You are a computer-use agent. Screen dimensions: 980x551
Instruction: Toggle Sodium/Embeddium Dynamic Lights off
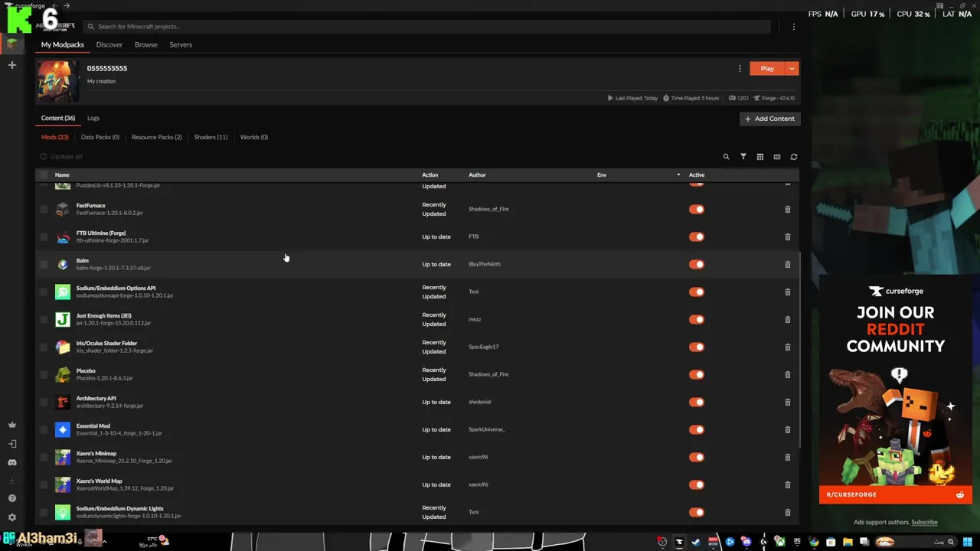[696, 512]
